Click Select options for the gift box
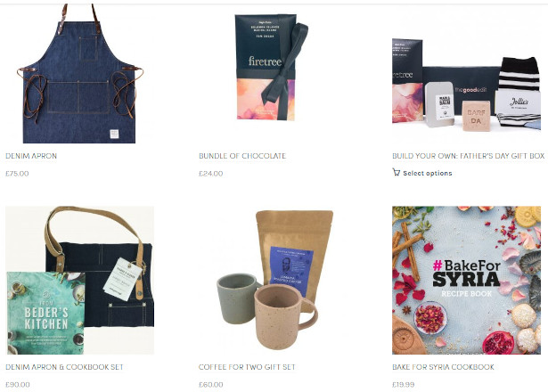 [427, 173]
